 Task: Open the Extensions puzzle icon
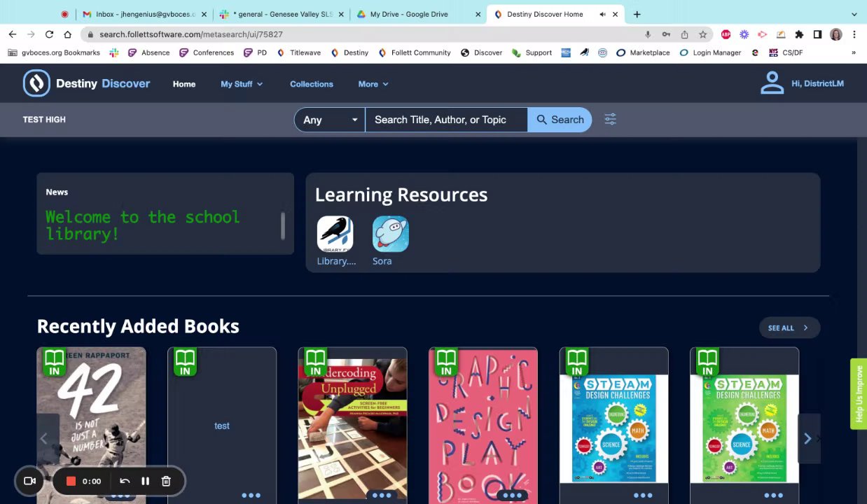click(799, 34)
